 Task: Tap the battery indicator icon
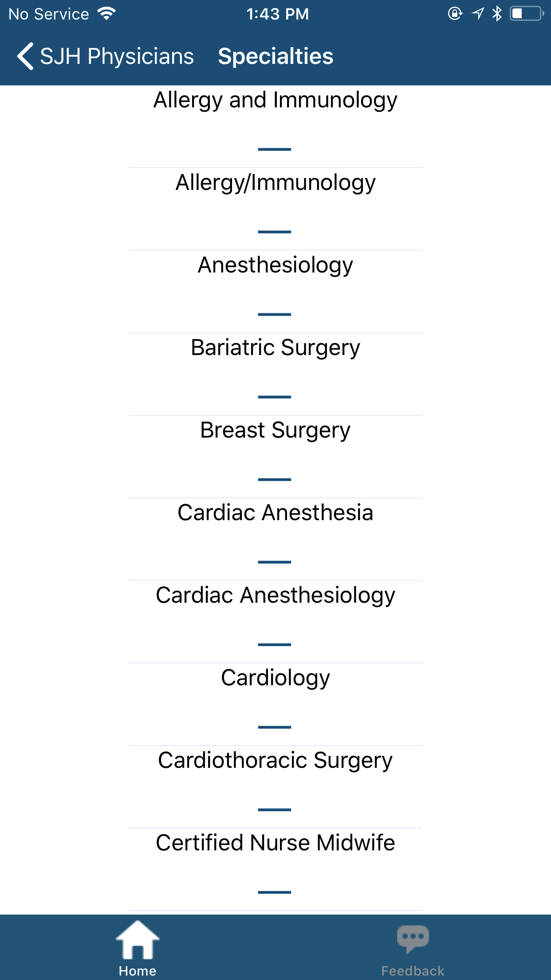pos(526,14)
